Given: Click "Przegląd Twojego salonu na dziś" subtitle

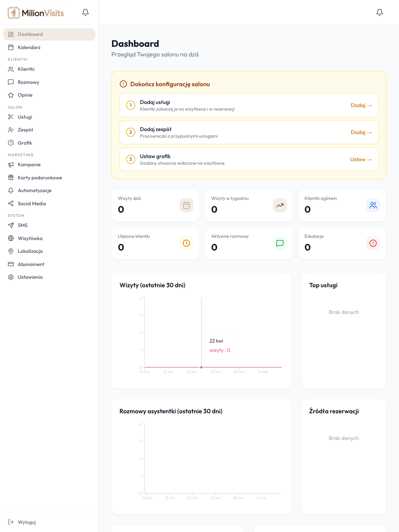Looking at the screenshot, I should coord(155,55).
